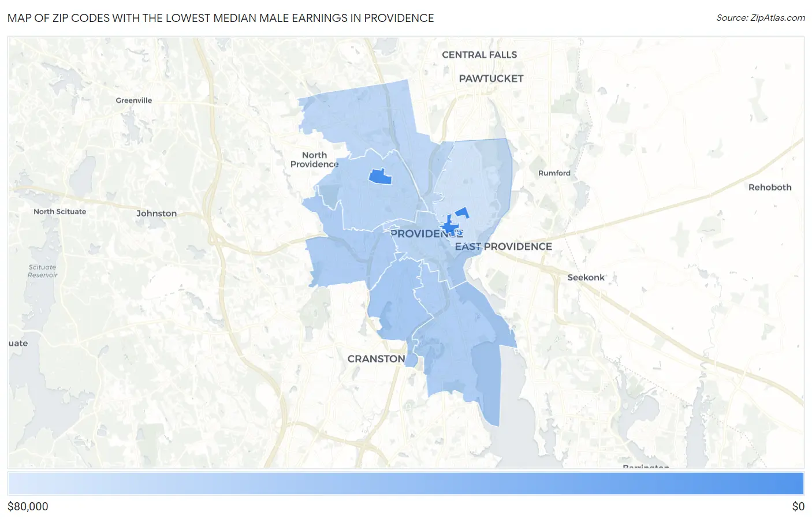The image size is (812, 519).
Task: Click the map title heading text
Action: [221, 18]
